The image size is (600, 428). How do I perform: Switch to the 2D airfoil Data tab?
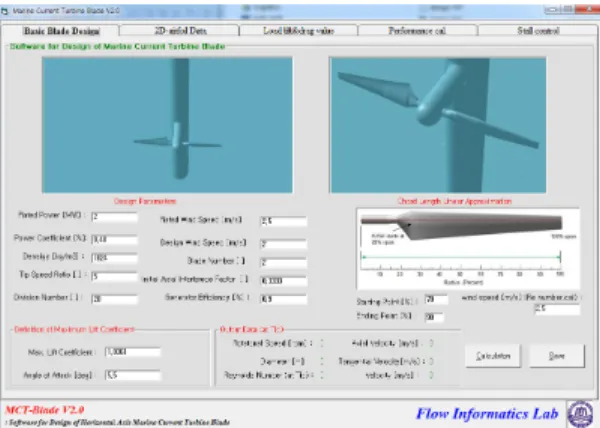[180, 31]
